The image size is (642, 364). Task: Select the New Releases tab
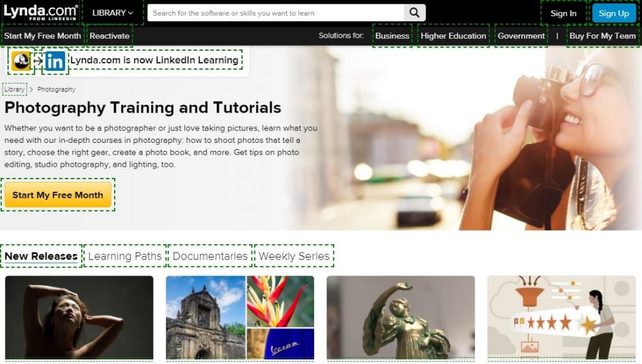tap(41, 256)
